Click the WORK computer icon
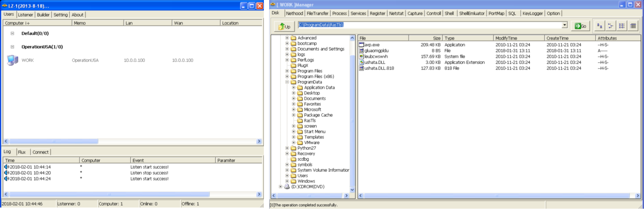Image resolution: width=644 pixels, height=209 pixels. point(12,60)
